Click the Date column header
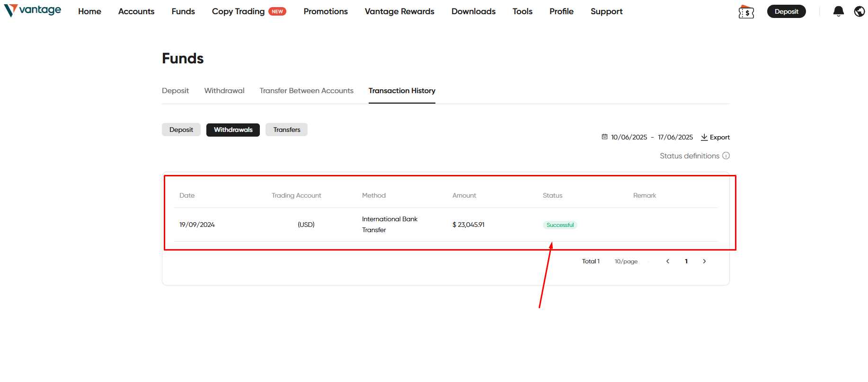 click(187, 195)
